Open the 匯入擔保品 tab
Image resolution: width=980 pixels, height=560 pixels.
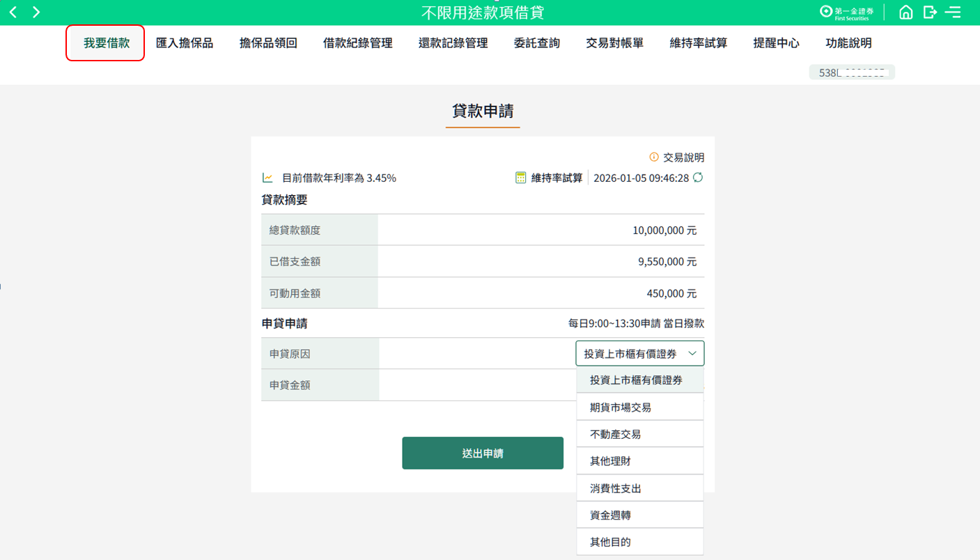coord(185,43)
